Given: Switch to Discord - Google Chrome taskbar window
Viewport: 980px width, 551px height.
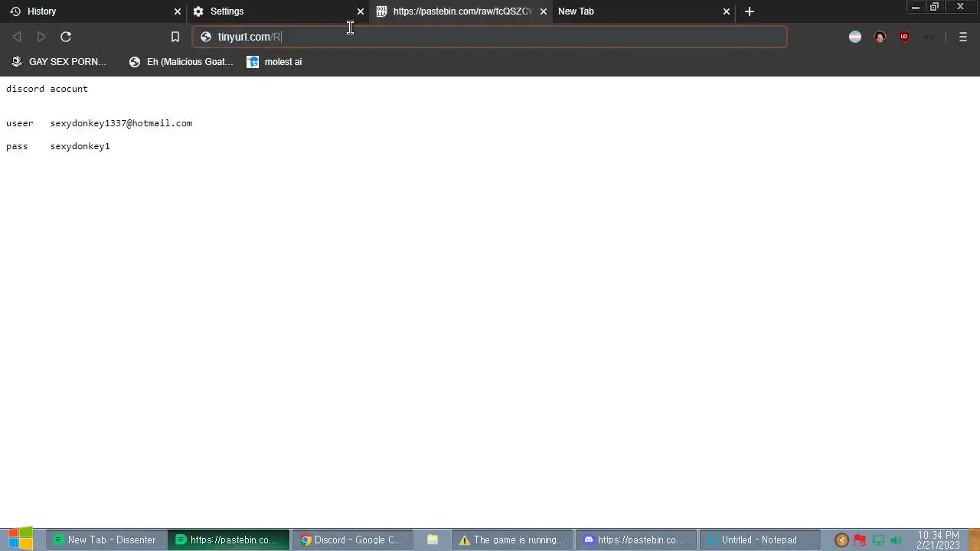Looking at the screenshot, I should 352,540.
